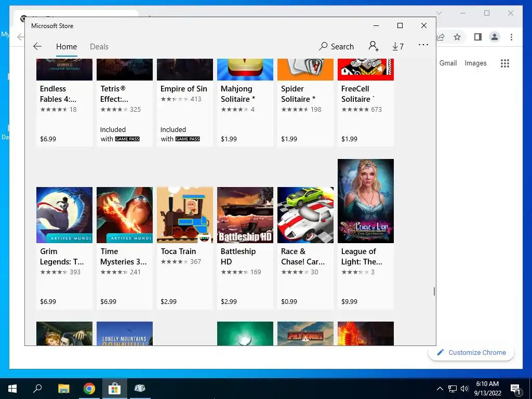Click the Game Pass badge under Empire of Sin
This screenshot has width=532, height=399.
[x=188, y=139]
